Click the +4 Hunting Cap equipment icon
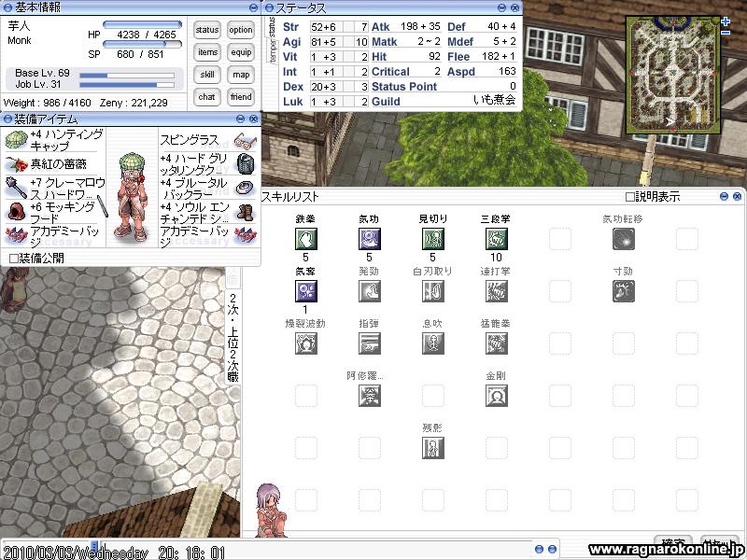Screen dimensions: 747x560 click(x=16, y=139)
